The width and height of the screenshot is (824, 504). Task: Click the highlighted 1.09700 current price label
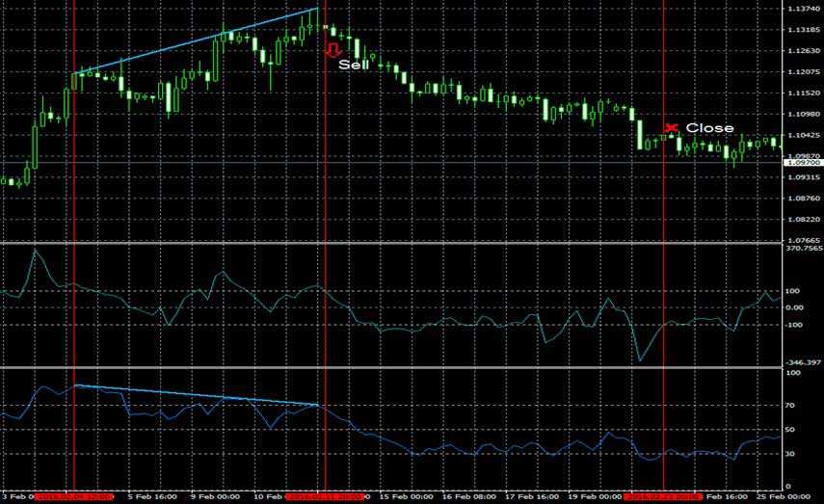coord(804,164)
